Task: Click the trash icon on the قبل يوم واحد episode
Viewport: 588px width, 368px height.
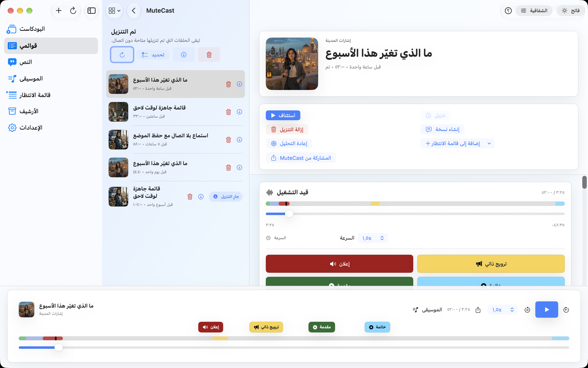Action: click(228, 167)
